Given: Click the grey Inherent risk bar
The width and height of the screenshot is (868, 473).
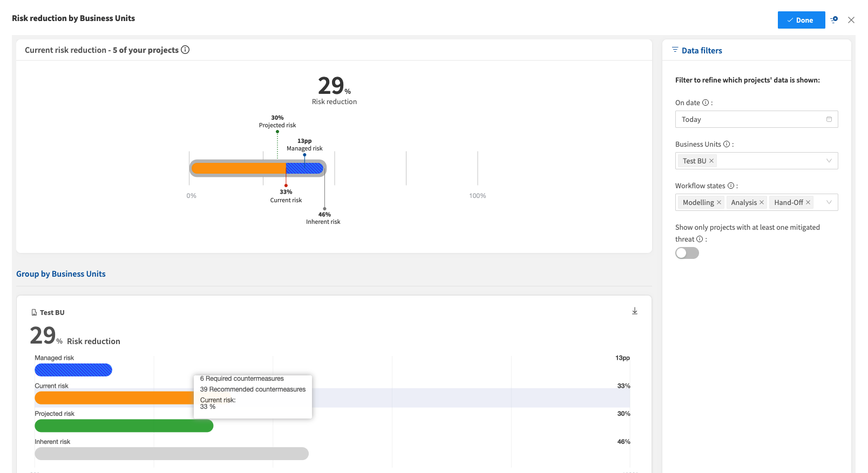Looking at the screenshot, I should [172, 454].
